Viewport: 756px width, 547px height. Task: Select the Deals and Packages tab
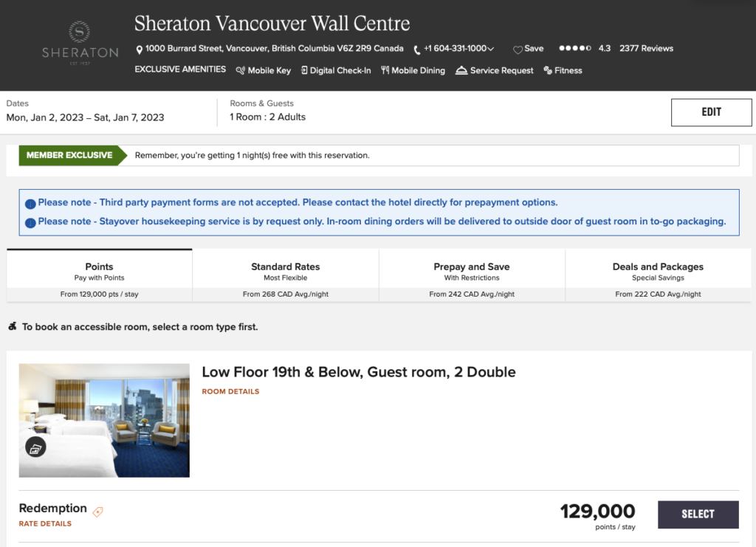657,267
